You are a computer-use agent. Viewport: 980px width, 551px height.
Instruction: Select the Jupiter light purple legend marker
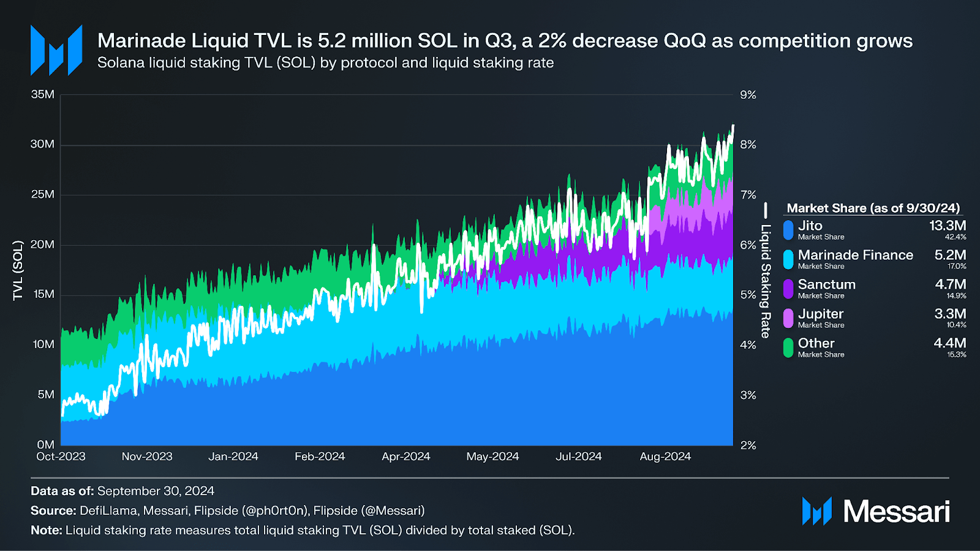(788, 318)
